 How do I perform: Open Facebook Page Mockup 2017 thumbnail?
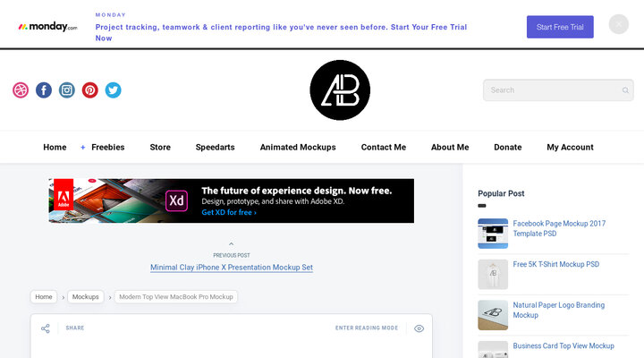point(493,234)
